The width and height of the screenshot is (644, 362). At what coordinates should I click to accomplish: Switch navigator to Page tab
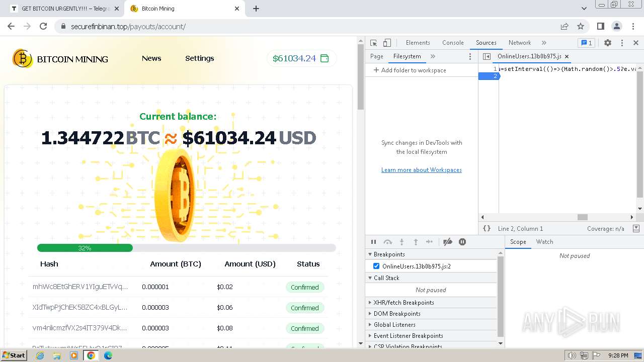(376, 56)
